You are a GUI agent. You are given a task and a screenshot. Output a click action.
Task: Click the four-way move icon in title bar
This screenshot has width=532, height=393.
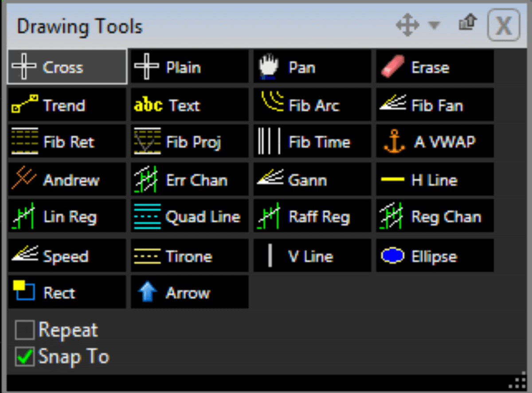[x=407, y=25]
